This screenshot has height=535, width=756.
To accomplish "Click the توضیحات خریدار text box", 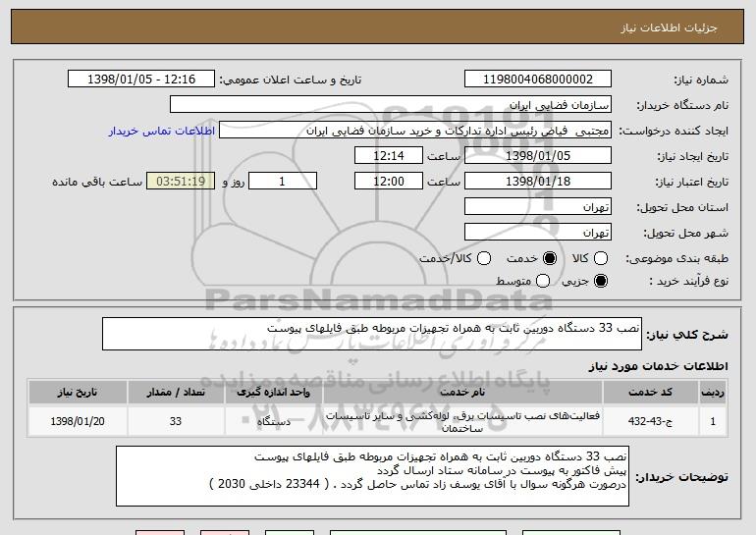I will click(372, 476).
